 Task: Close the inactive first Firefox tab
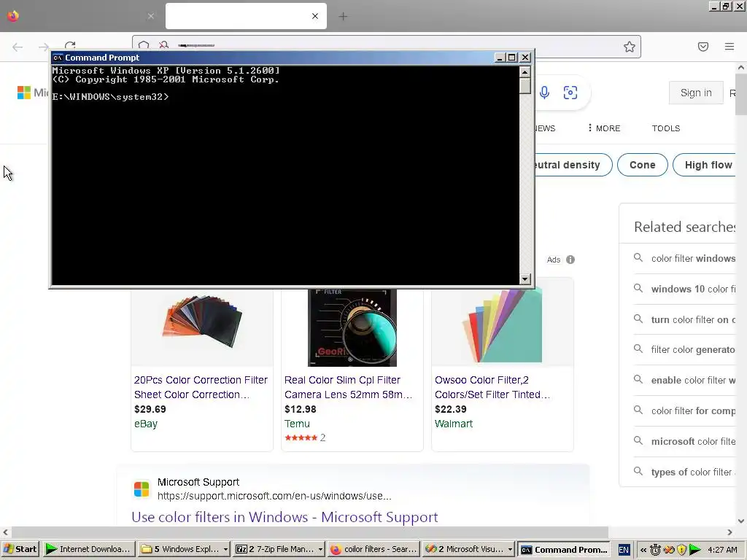pyautogui.click(x=150, y=16)
